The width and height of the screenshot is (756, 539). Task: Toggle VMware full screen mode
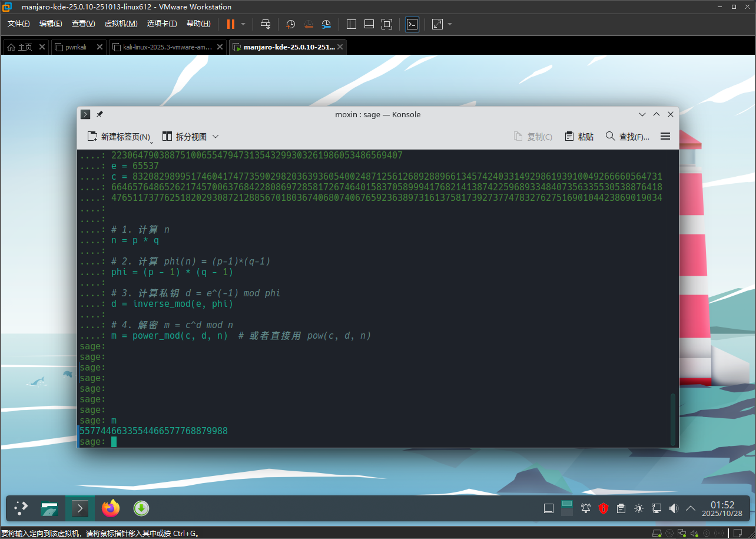coord(387,24)
